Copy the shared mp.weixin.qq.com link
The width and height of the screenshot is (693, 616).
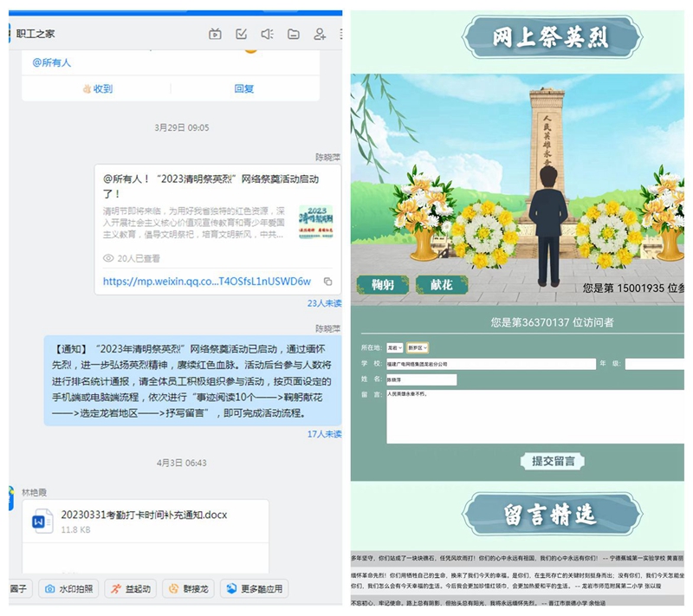(x=327, y=282)
